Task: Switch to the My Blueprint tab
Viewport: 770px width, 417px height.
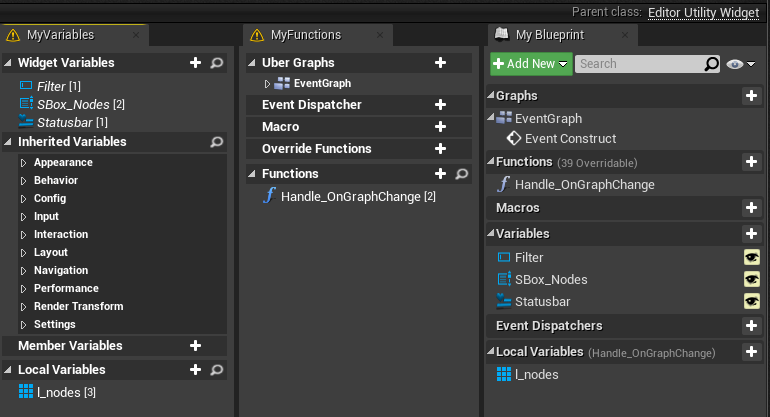Action: pyautogui.click(x=550, y=35)
